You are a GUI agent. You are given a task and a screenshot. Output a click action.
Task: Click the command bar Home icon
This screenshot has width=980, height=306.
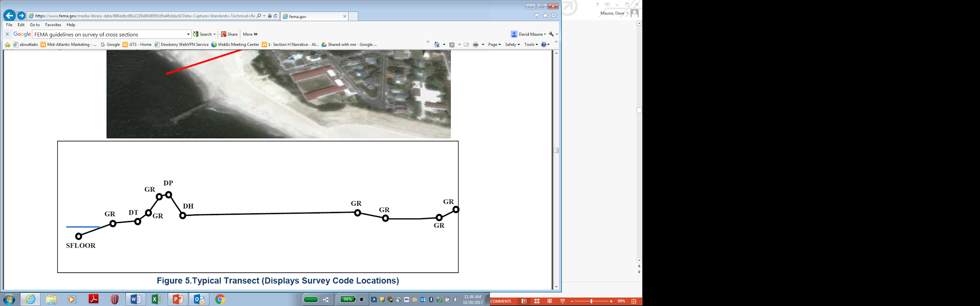pos(437,45)
